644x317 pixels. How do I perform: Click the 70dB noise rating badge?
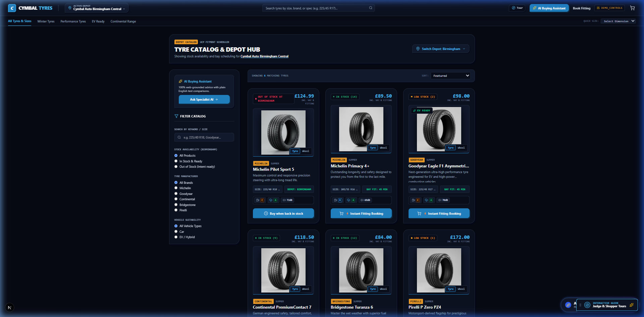(x=443, y=200)
